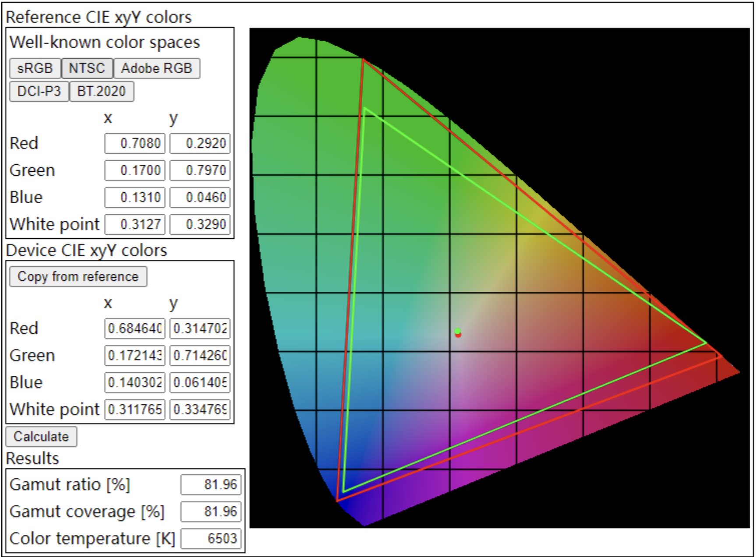756x559 pixels.
Task: Click the green triangle's top vertex
Action: 364,108
